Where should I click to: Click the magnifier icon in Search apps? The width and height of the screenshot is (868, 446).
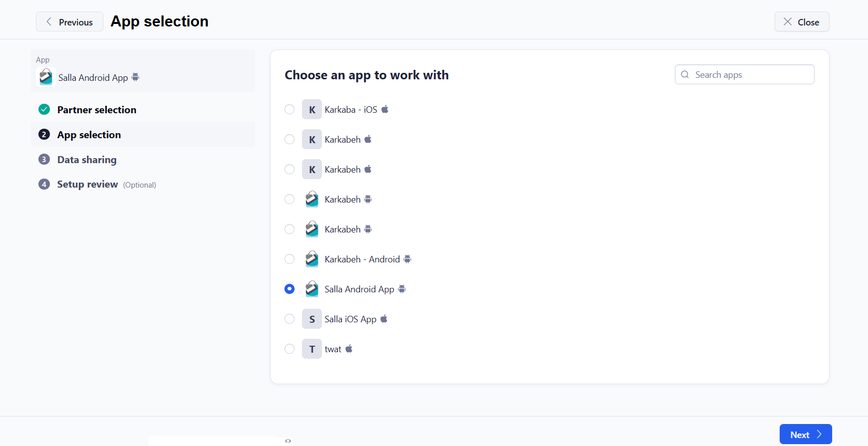coord(685,74)
